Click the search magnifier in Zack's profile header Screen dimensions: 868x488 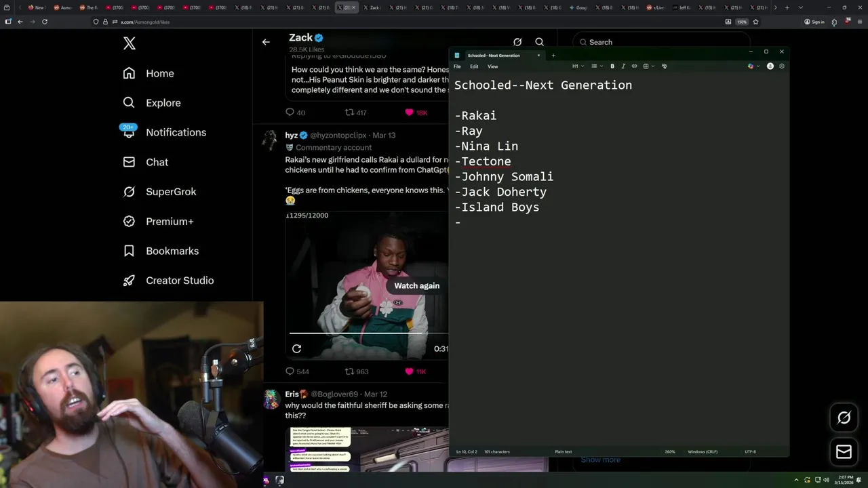pos(539,42)
